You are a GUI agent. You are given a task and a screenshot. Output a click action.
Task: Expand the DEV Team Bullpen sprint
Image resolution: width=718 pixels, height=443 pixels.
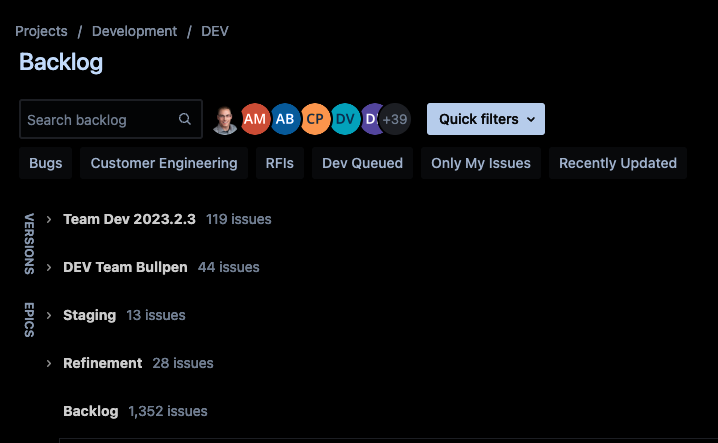point(49,268)
